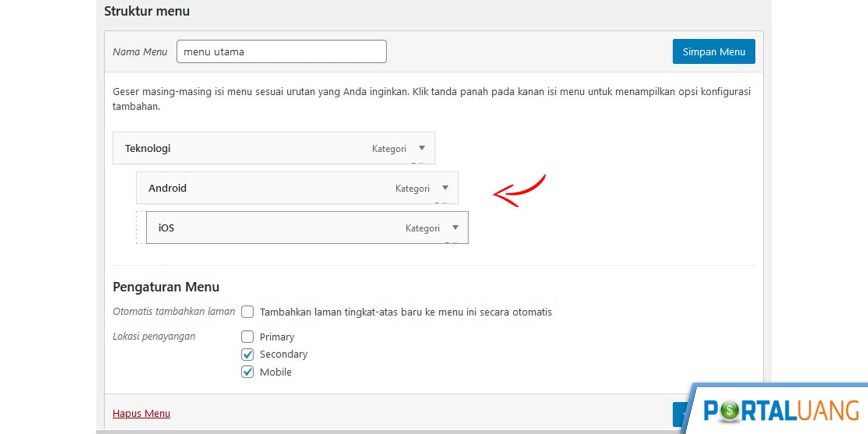868x434 pixels.
Task: Enable automatic top-level page adding checkbox
Action: (x=247, y=312)
